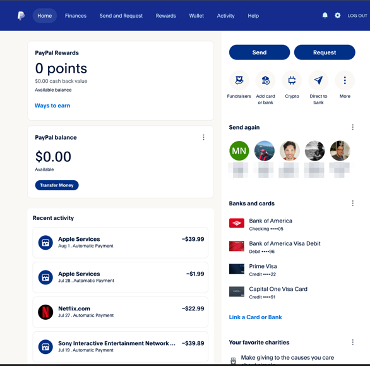Open Banks and cards options menu
370x366 pixels.
tap(353, 203)
